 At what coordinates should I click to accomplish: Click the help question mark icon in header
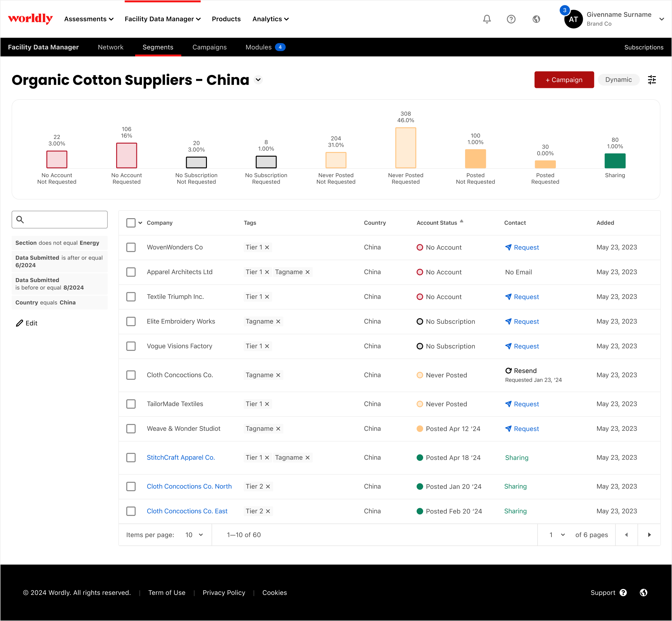click(x=511, y=19)
